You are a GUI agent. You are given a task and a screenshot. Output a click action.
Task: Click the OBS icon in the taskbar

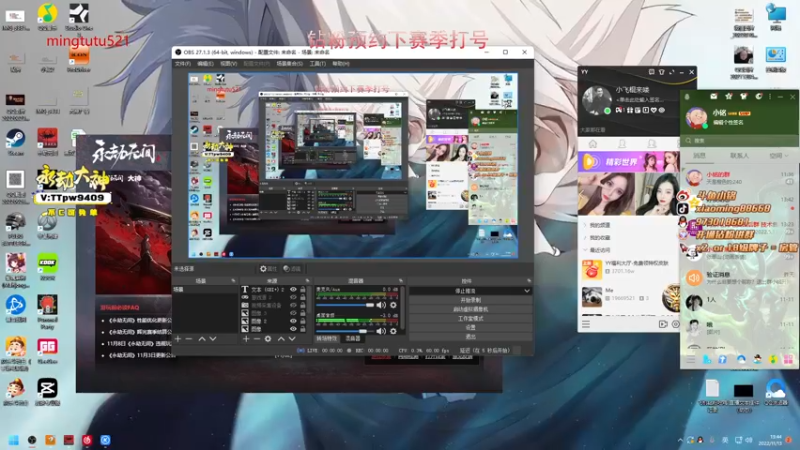[x=32, y=440]
